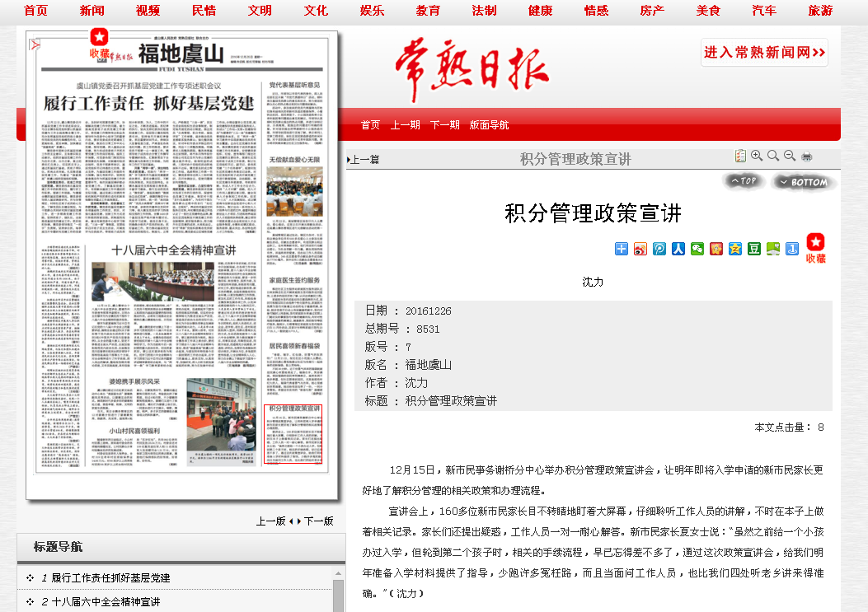The image size is (868, 612).
Task: Open 房产 in top navigation
Action: point(652,11)
